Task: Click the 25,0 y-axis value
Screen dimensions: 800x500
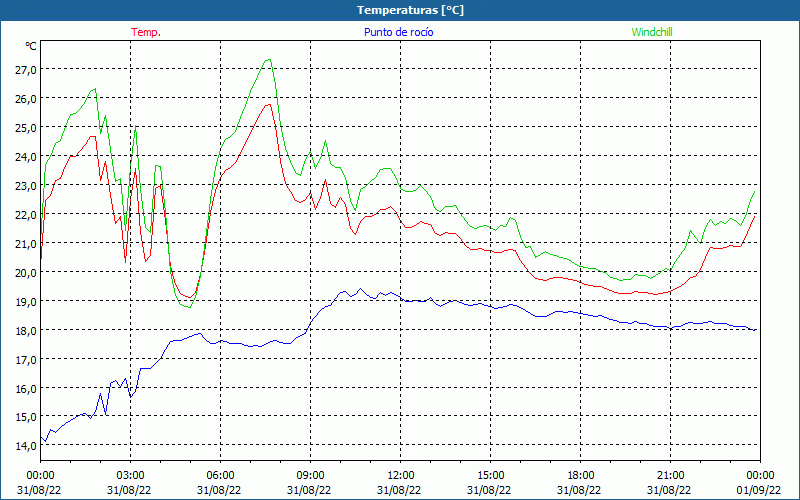Action: [26, 128]
